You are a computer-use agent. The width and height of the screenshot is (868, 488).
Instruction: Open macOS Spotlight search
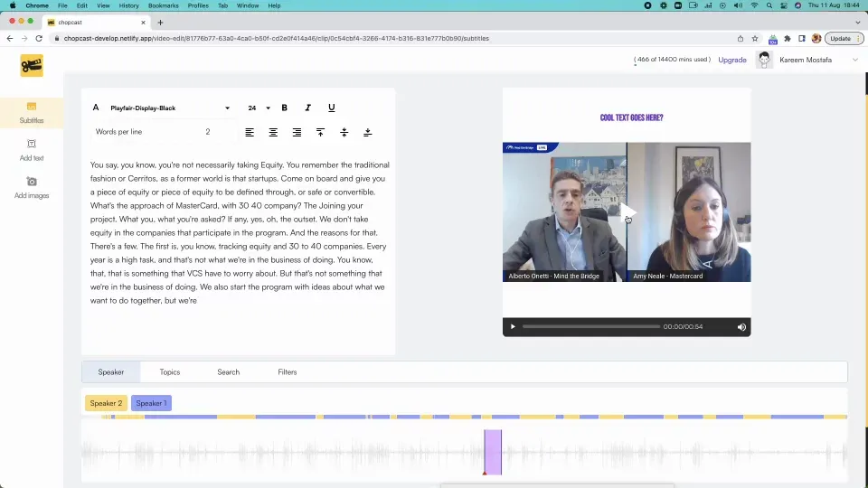click(769, 5)
